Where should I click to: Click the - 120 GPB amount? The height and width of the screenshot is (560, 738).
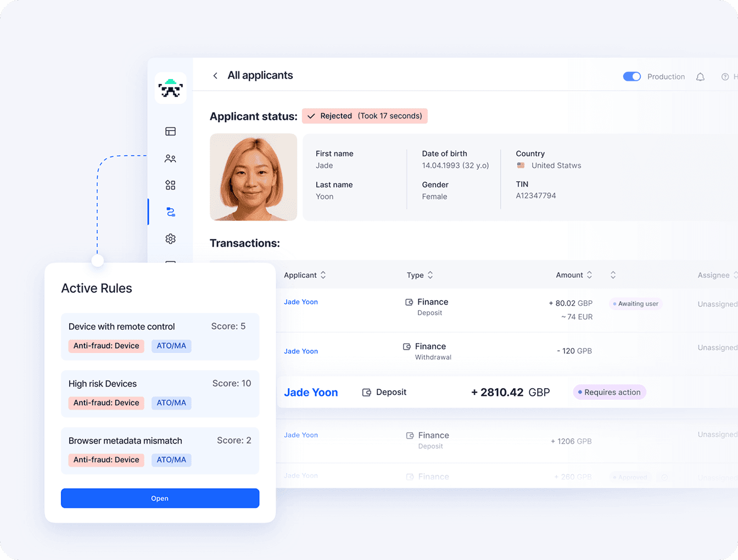[x=574, y=351]
